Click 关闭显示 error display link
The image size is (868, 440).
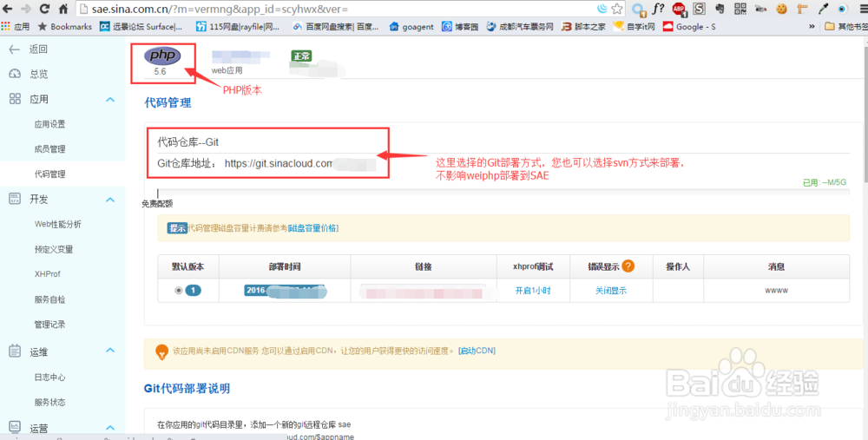point(611,291)
